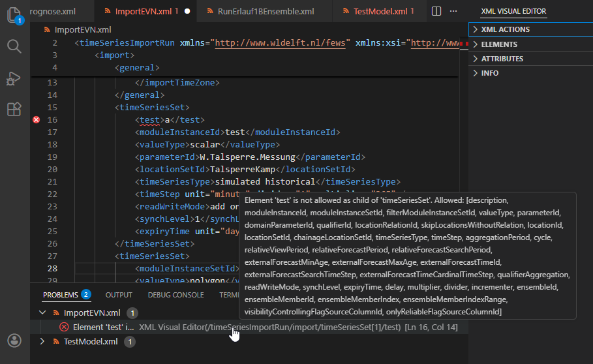This screenshot has width=593, height=364.
Task: Select the DEBUG CONSOLE panel tab
Action: coord(176,295)
